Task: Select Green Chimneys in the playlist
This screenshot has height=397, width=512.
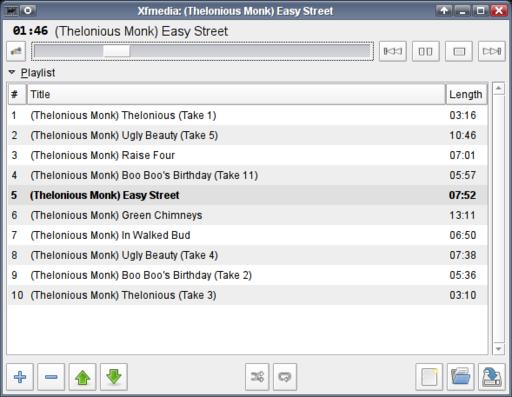Action: click(247, 215)
